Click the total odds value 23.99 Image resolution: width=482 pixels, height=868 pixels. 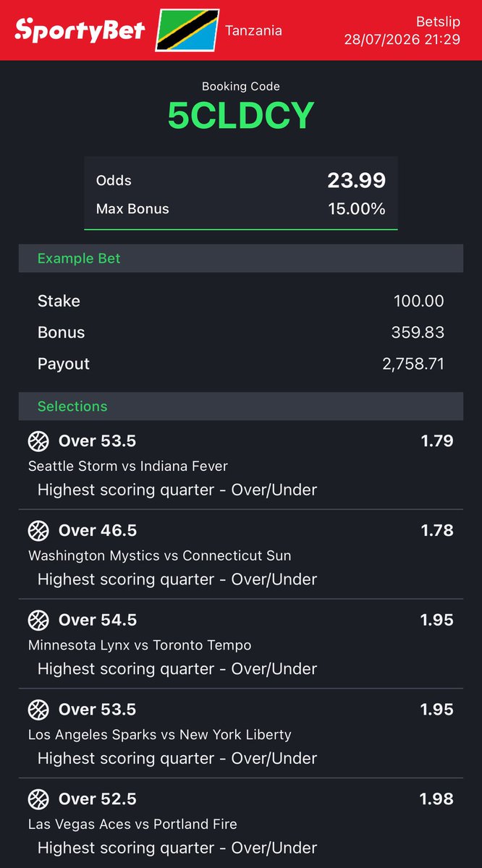356,180
